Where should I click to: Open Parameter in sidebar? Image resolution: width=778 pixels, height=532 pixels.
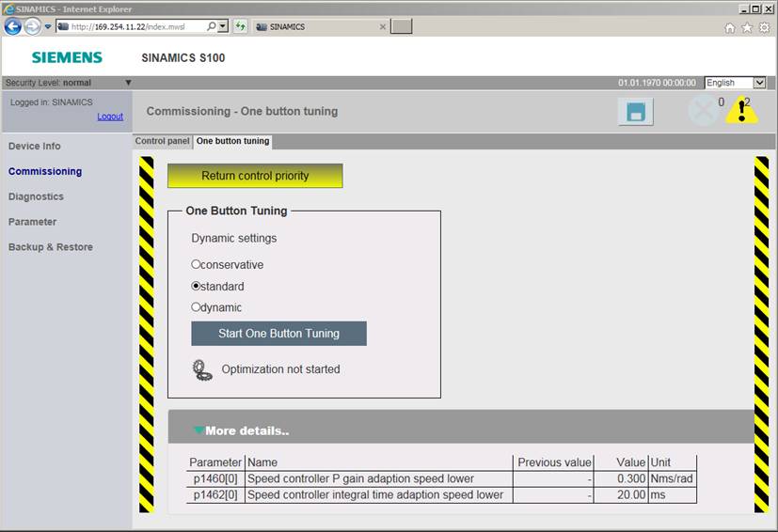click(32, 222)
